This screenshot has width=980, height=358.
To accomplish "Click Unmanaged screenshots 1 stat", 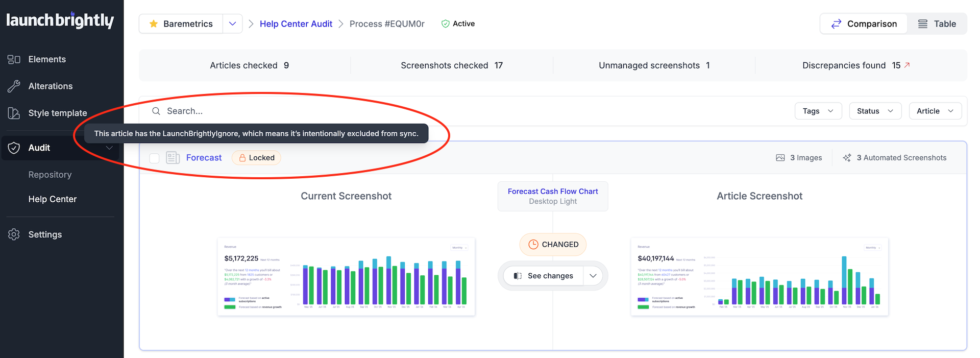I will point(654,65).
